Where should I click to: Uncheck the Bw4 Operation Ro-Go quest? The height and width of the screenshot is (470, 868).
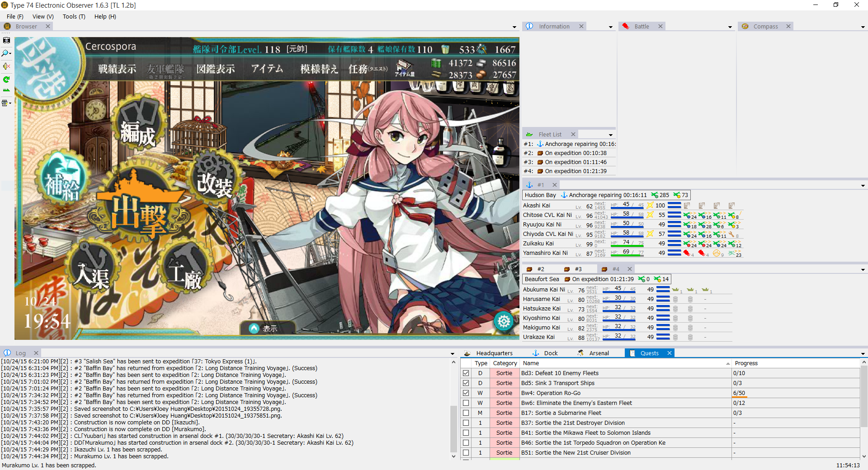click(466, 393)
